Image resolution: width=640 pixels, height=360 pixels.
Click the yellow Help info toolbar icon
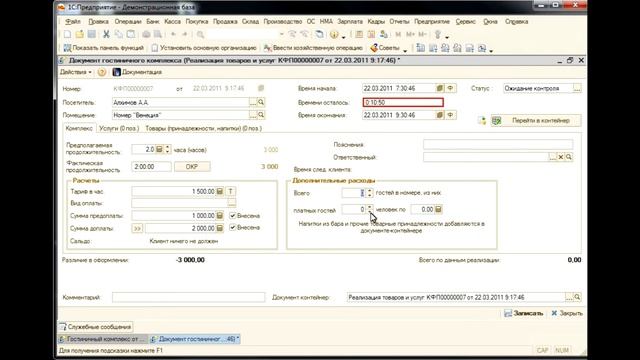tap(334, 35)
